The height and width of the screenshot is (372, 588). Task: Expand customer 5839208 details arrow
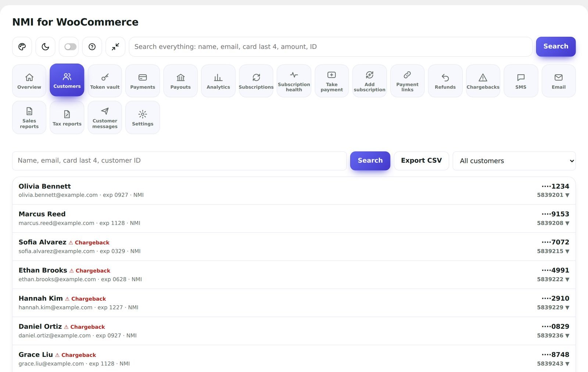click(x=567, y=223)
